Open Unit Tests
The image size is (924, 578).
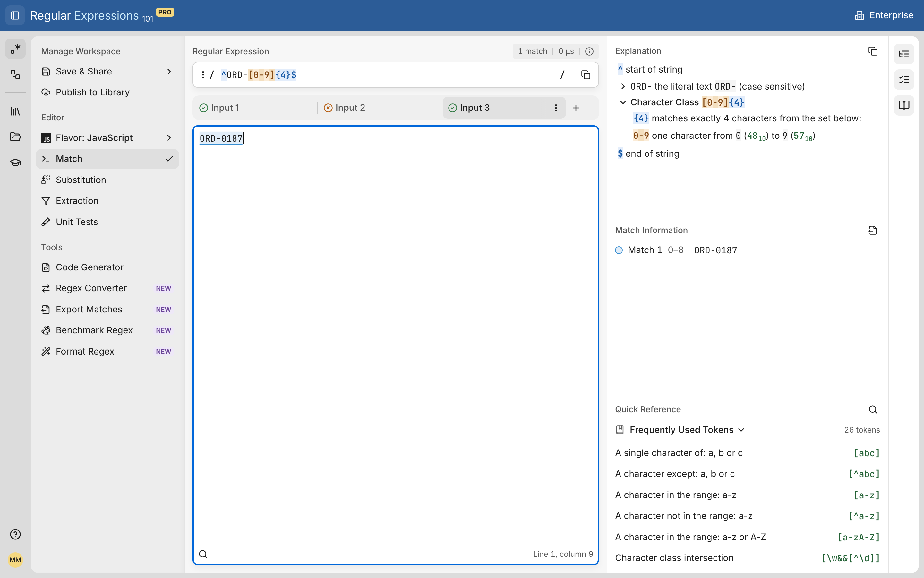click(107, 222)
